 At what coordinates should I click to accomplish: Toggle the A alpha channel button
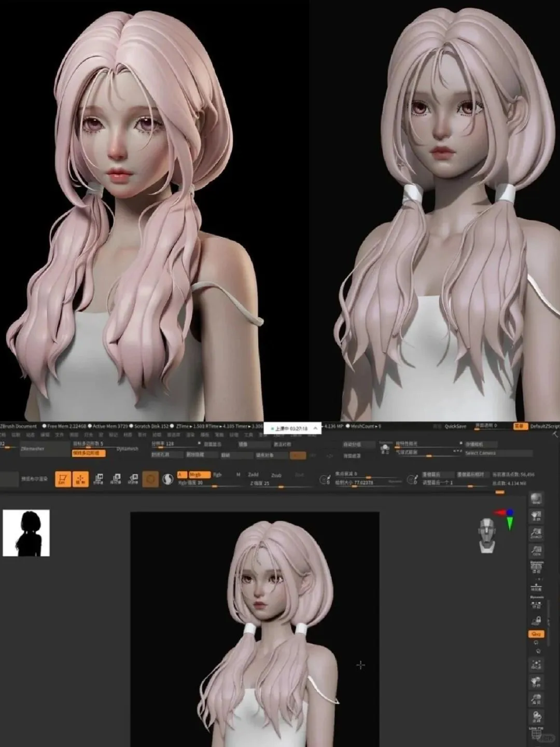point(181,475)
